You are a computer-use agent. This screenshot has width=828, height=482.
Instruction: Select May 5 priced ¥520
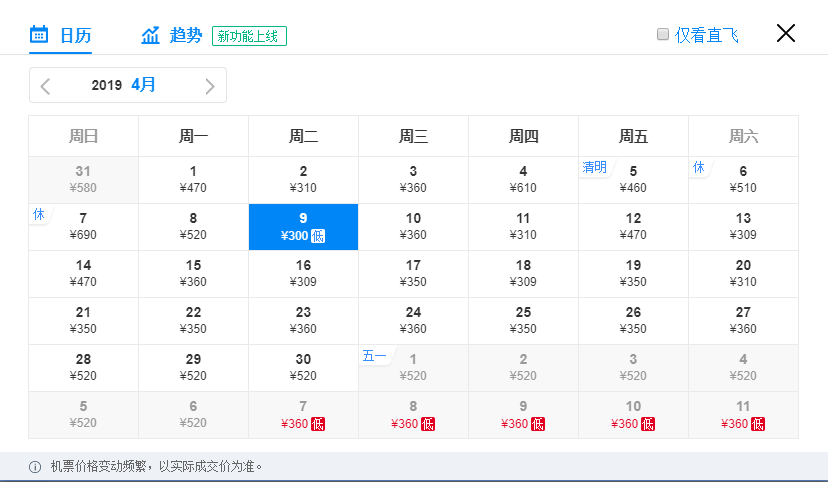83,415
